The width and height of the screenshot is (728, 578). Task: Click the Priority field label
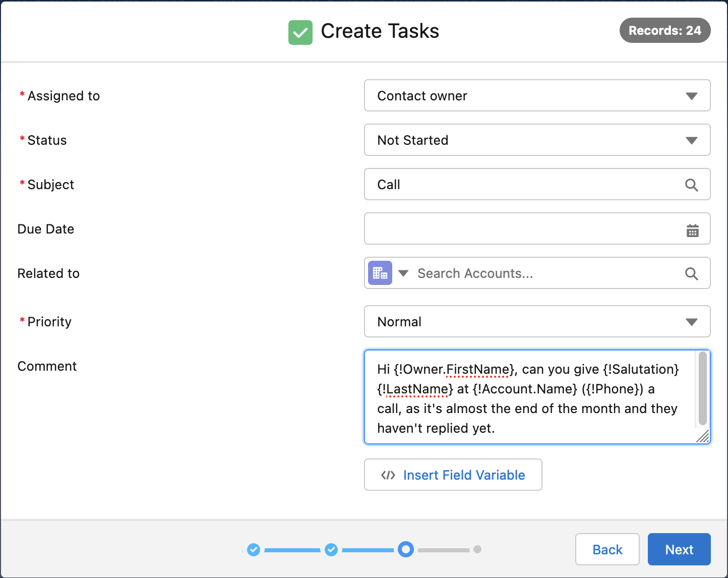coord(49,322)
